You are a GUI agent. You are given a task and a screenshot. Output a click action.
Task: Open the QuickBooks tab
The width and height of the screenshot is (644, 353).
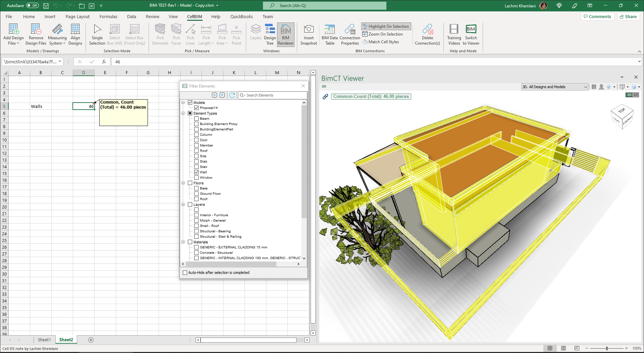click(x=241, y=17)
